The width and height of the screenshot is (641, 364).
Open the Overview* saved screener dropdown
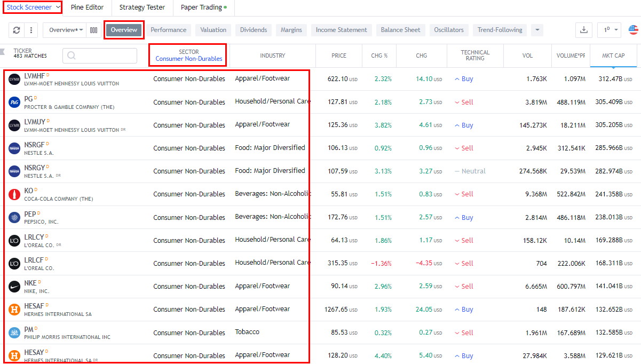tap(64, 30)
